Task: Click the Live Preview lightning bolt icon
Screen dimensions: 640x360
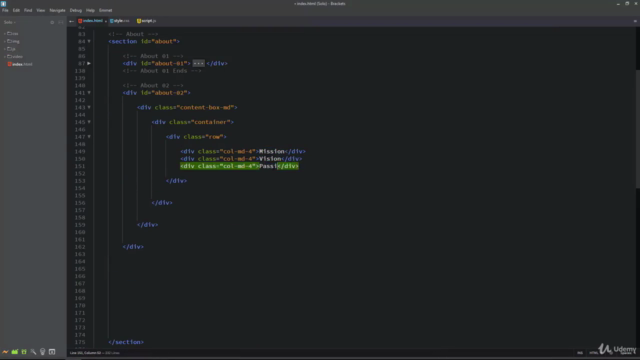Action: 5,352
